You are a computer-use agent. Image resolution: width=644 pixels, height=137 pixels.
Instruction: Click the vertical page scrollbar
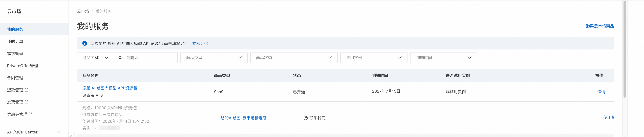(x=625, y=49)
